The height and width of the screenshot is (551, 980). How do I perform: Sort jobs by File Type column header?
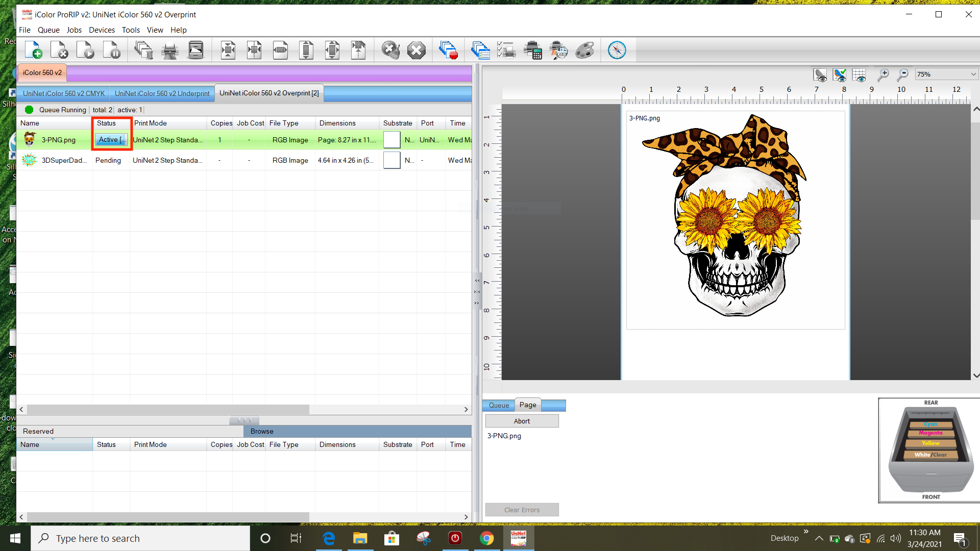290,123
